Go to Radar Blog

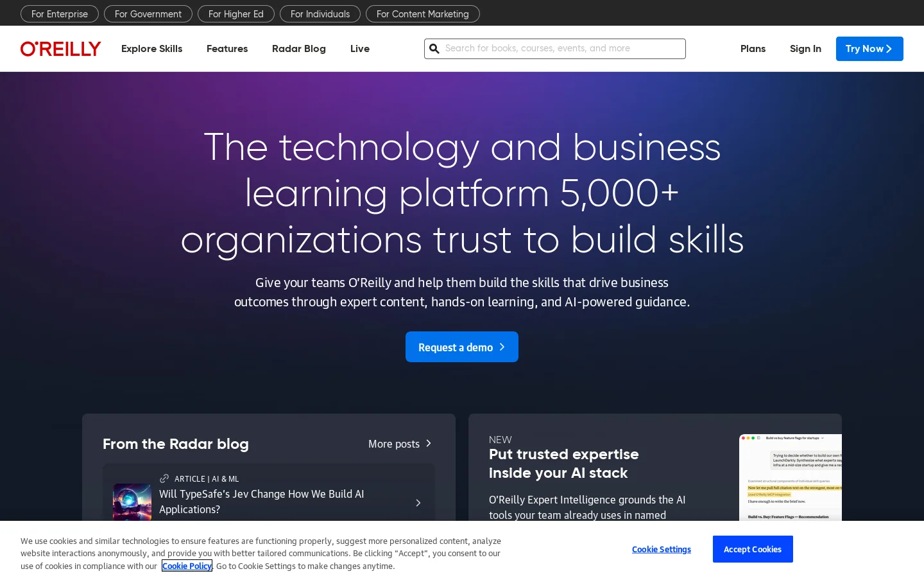(x=299, y=49)
